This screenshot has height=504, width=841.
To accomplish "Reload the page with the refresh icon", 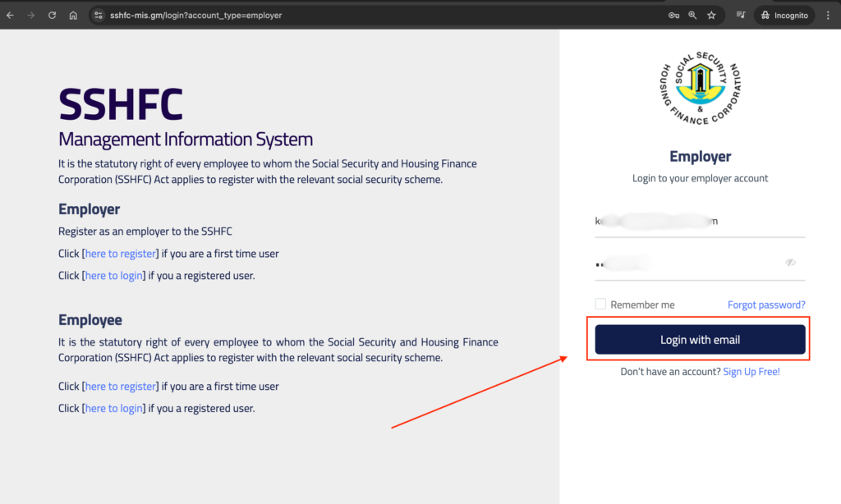I will 53,15.
